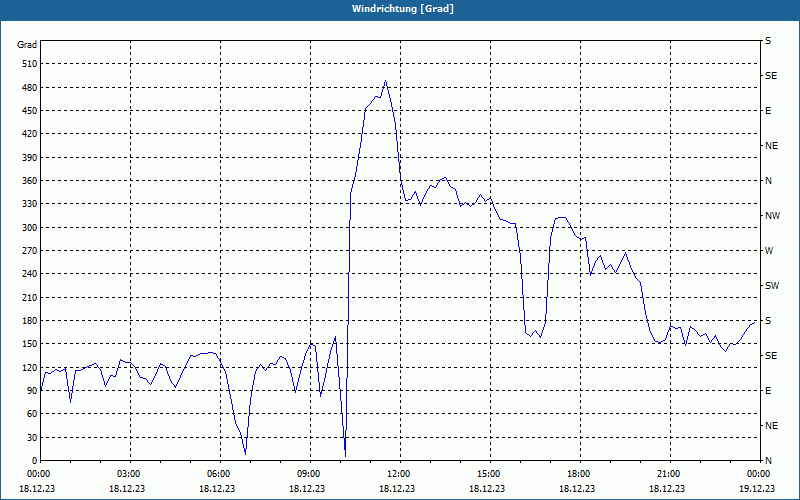This screenshot has width=800, height=500.
Task: Click the chart title 'Windrichtung [Grad]'
Action: (403, 9)
